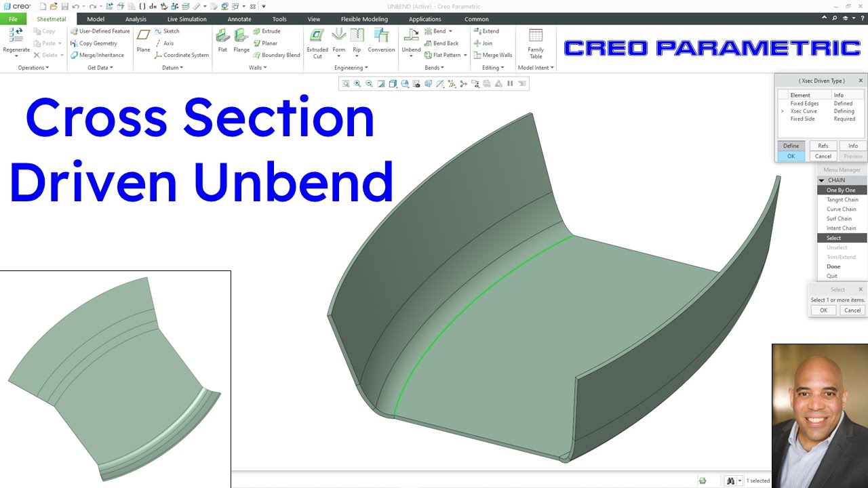Viewport: 868px width, 488px height.
Task: Switch to the Flexible Modeling tab
Action: coord(364,19)
